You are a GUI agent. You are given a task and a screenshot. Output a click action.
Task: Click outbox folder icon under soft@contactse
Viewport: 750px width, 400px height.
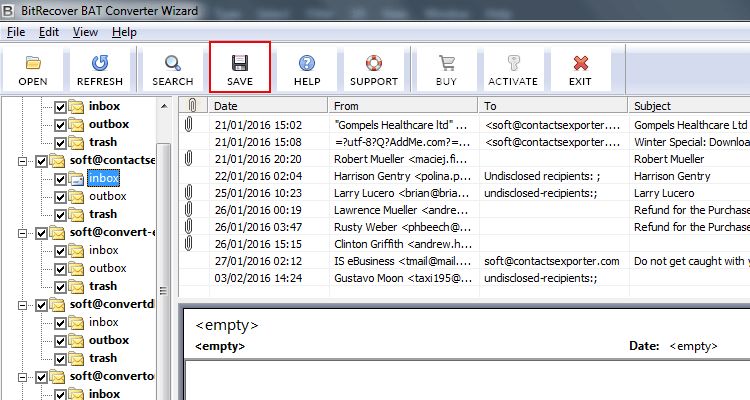77,197
